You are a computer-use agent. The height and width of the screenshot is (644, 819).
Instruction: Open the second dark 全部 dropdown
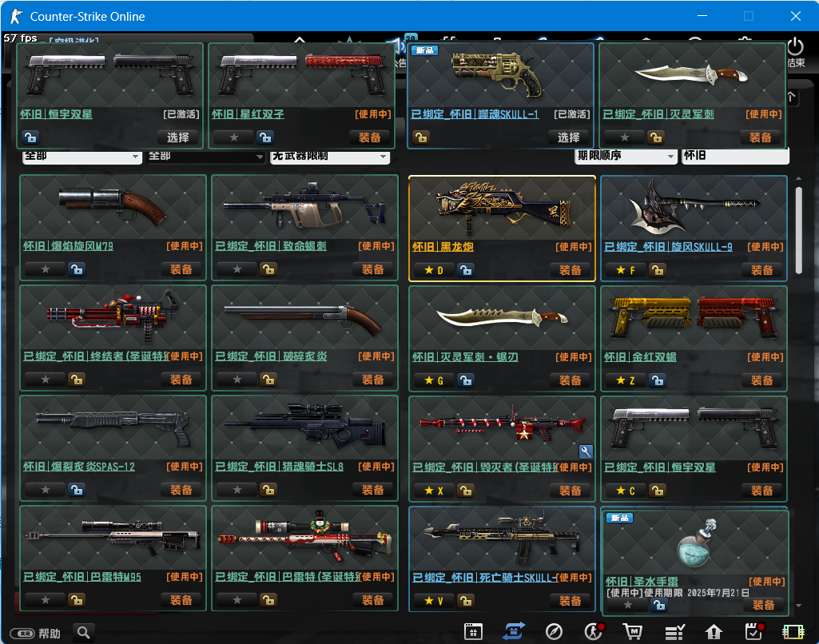205,156
